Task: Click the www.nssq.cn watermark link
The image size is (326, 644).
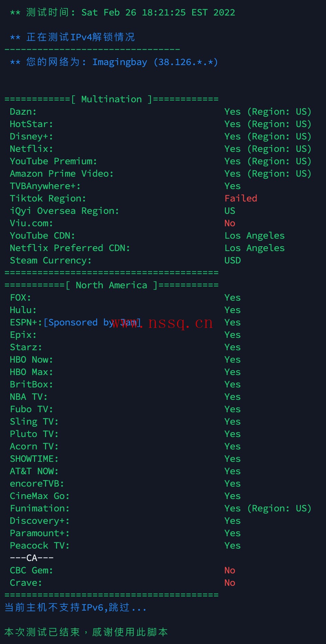Action: (162, 323)
